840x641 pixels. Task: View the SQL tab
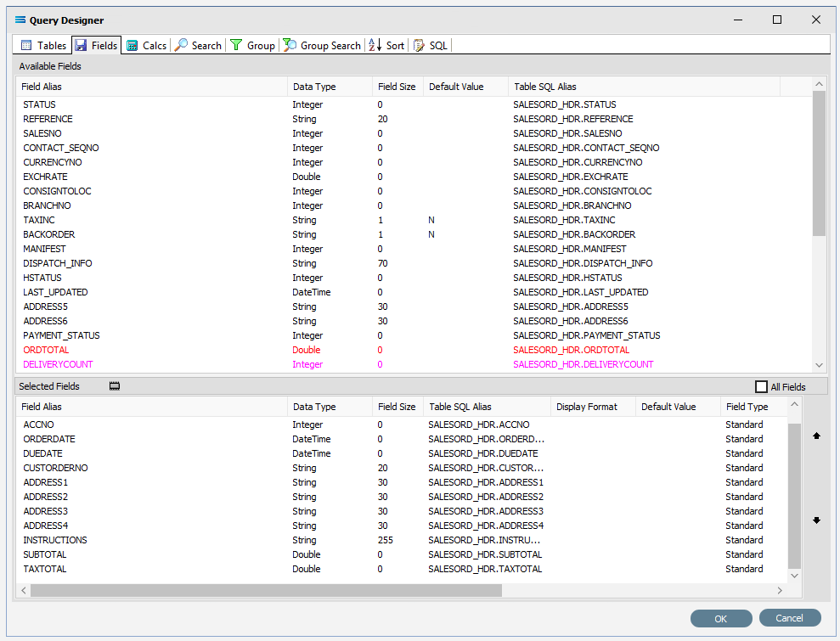click(431, 46)
